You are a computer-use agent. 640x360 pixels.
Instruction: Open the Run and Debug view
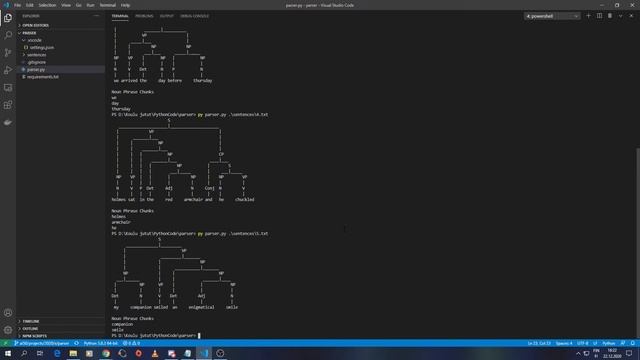pyautogui.click(x=8, y=70)
